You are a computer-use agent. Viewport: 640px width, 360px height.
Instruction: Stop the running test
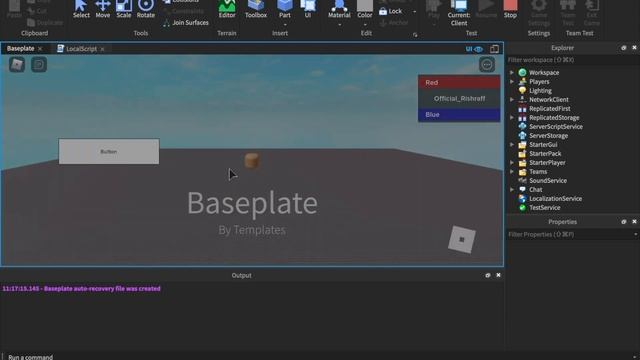[x=510, y=9]
